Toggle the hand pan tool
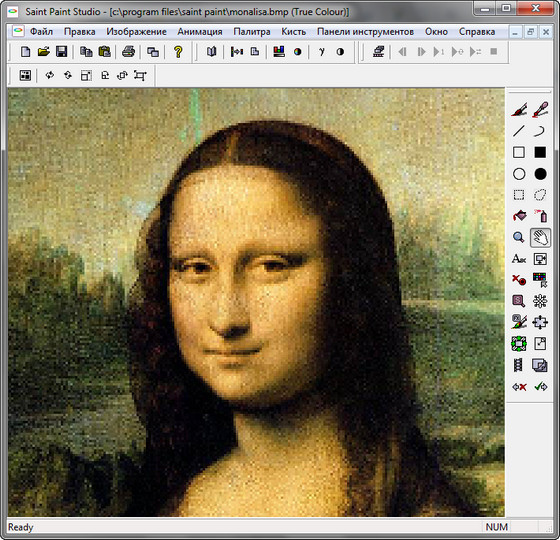This screenshot has width=560, height=540. pos(540,238)
